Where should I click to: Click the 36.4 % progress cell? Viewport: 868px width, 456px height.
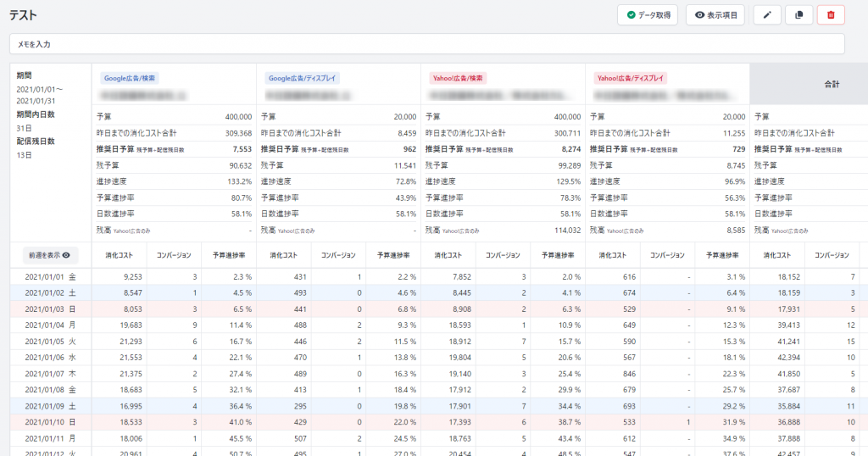pyautogui.click(x=240, y=406)
